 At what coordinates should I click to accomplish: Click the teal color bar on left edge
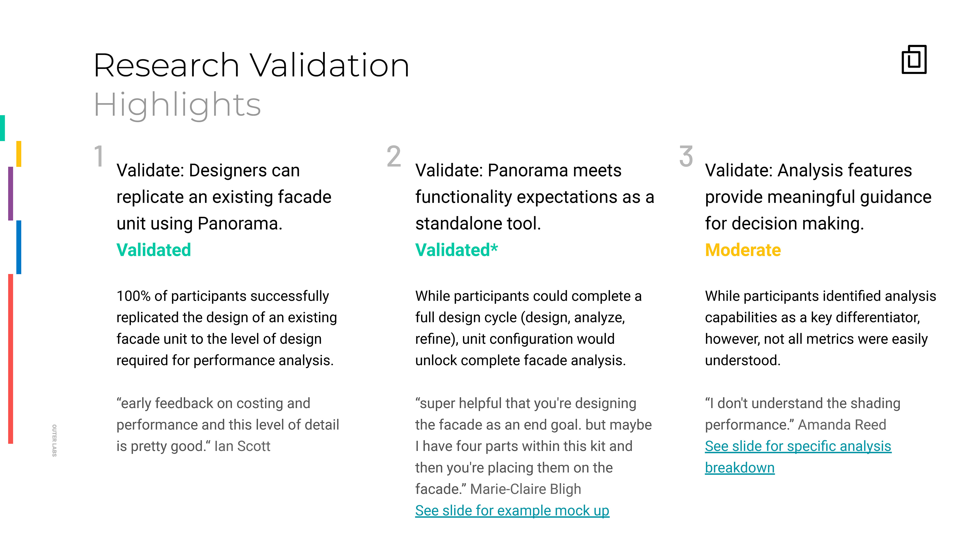coord(2,128)
